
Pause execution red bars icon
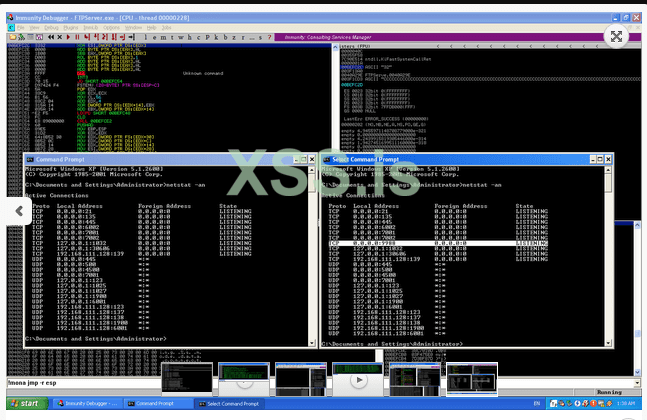(x=77, y=37)
